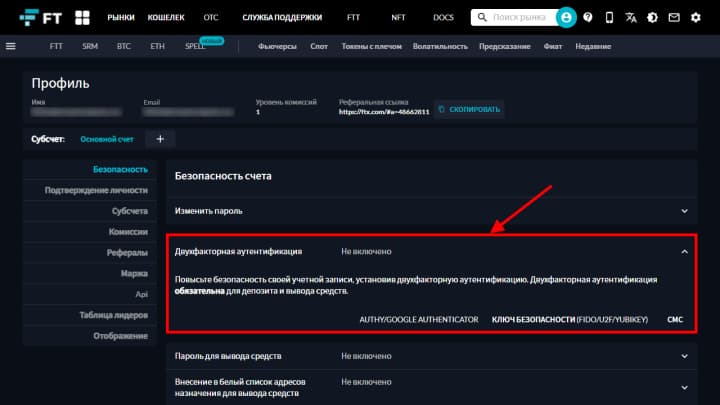Click the referral link URL text

(384, 112)
